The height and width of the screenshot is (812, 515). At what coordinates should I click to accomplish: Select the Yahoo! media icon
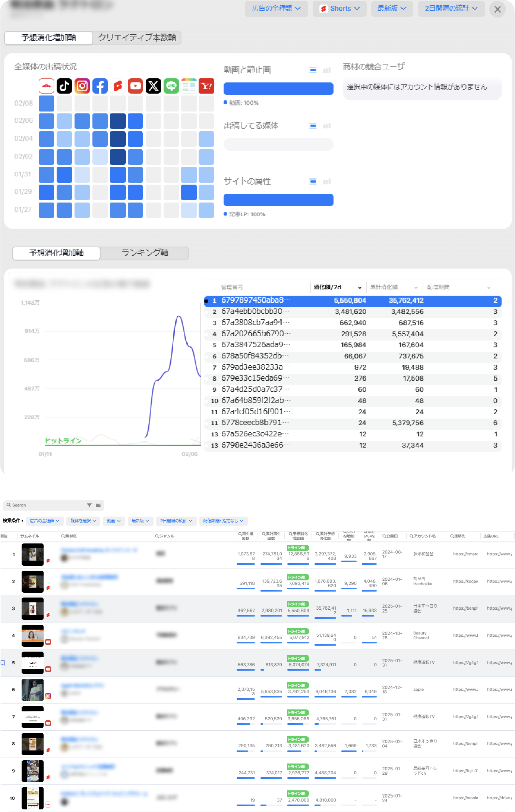(206, 86)
